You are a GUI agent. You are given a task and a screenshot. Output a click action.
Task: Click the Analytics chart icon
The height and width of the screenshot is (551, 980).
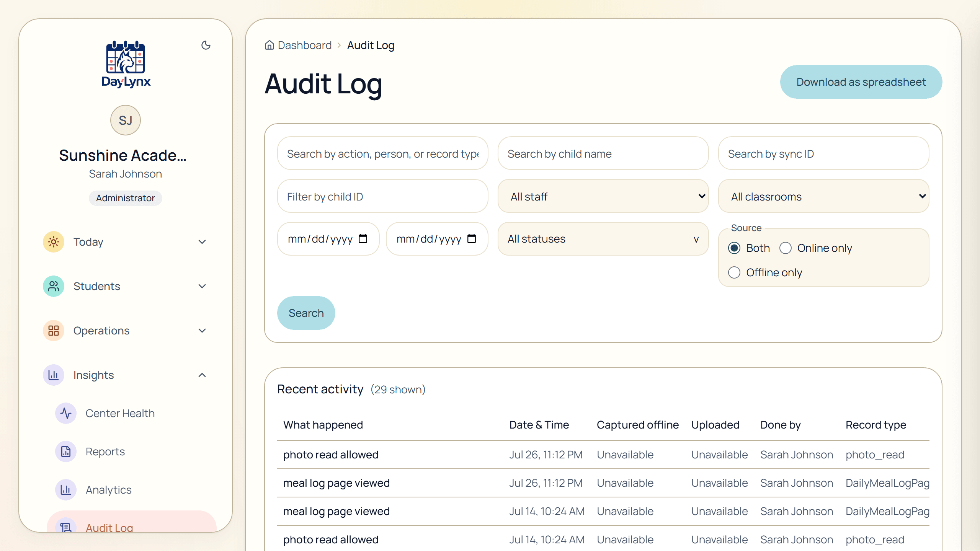(66, 490)
